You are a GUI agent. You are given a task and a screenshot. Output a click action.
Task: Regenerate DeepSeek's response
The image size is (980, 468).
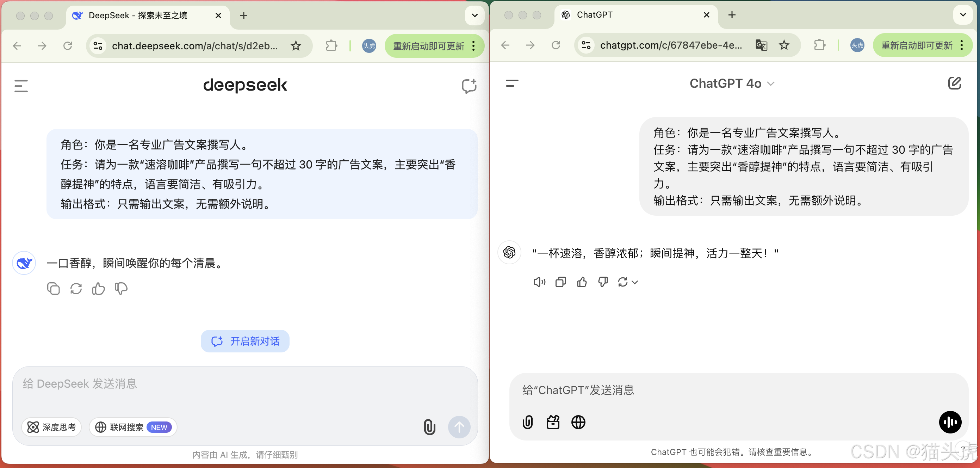click(76, 289)
